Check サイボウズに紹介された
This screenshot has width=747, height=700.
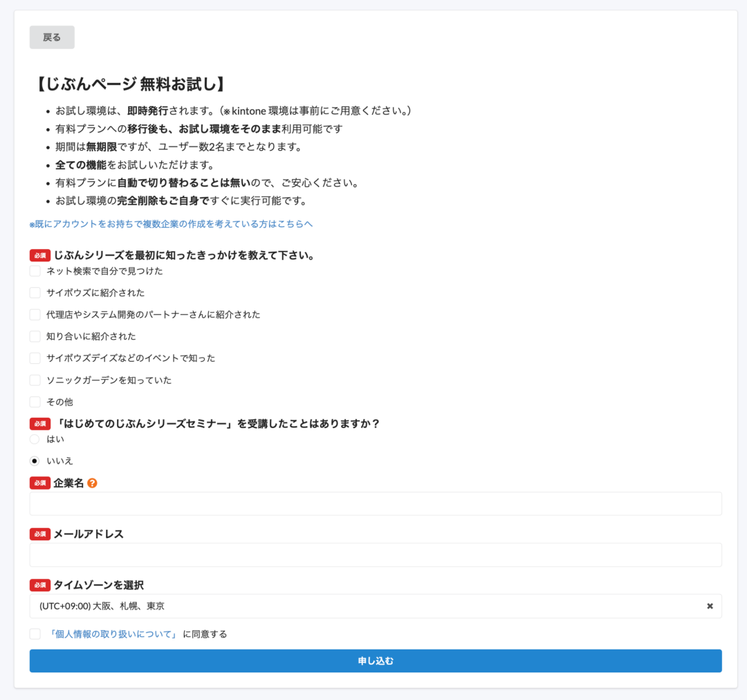tap(35, 293)
